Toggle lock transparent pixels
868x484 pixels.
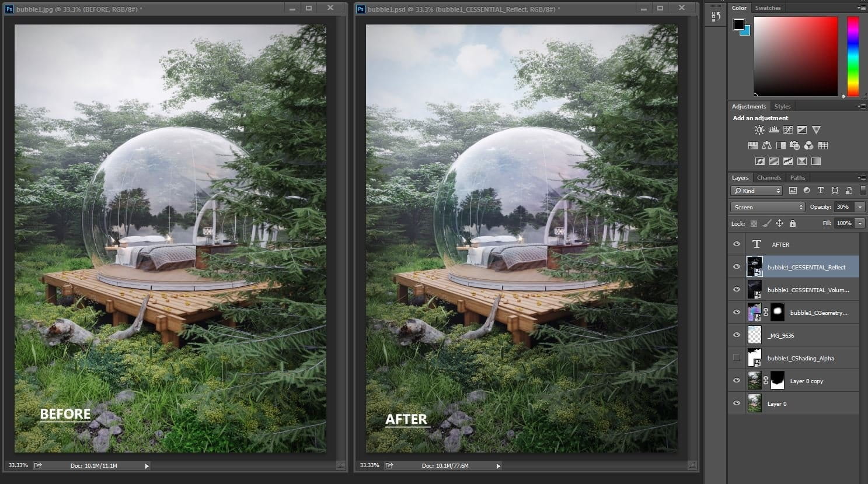(x=754, y=223)
